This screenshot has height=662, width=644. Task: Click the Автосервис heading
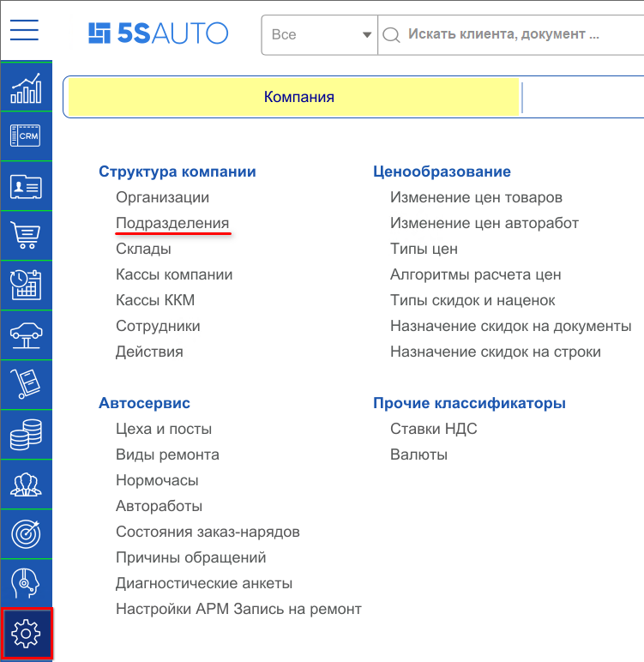pyautogui.click(x=144, y=403)
